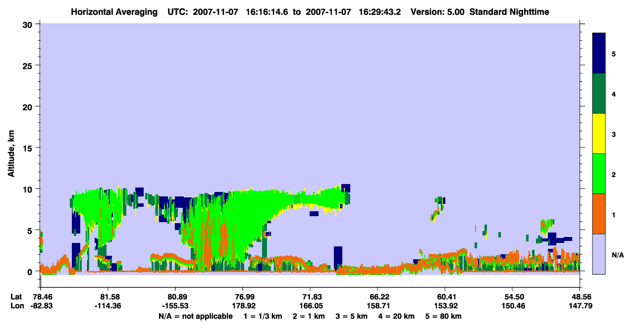Click 'Standard Nighttime' in the title
644x330 pixels.
click(509, 12)
